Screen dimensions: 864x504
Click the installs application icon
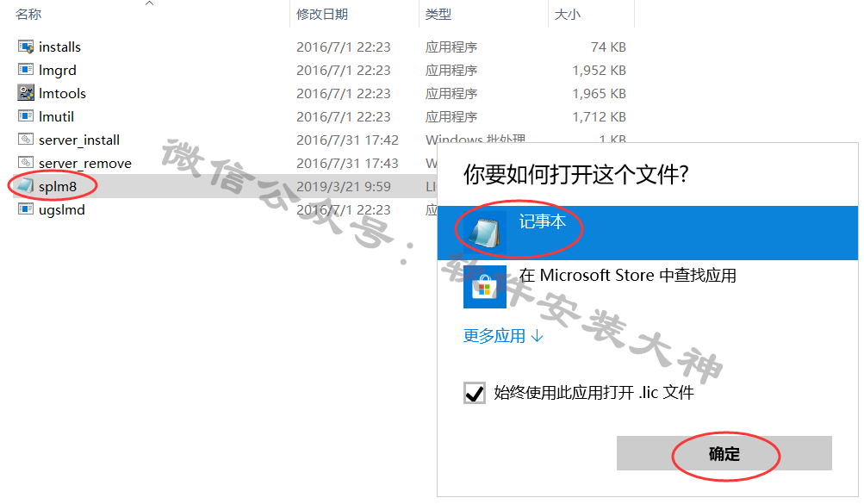tap(26, 47)
